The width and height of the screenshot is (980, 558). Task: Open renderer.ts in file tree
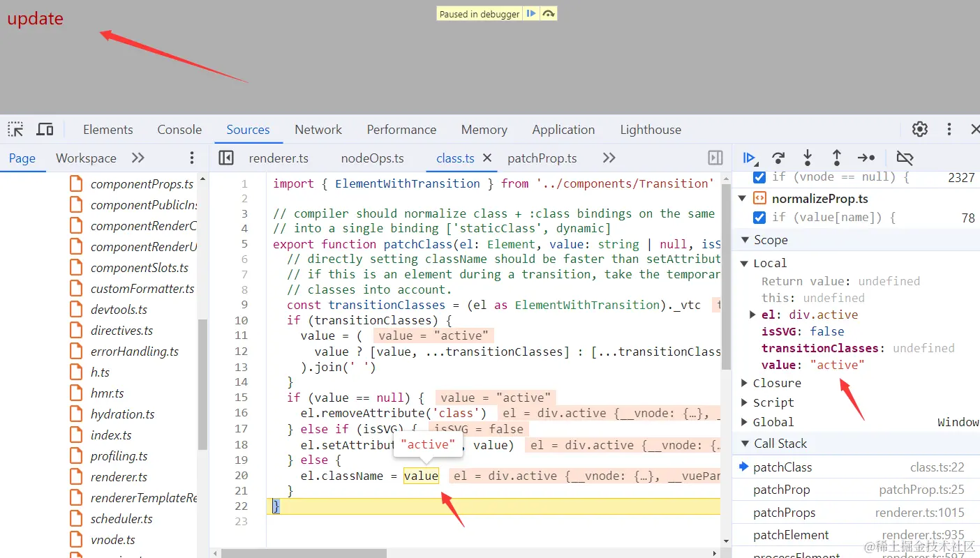tap(119, 477)
